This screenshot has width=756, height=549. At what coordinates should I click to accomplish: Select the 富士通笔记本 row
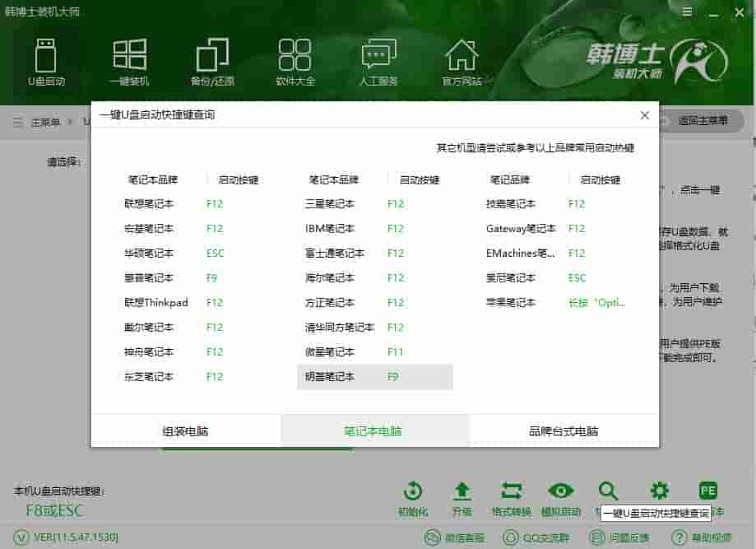coord(375,253)
